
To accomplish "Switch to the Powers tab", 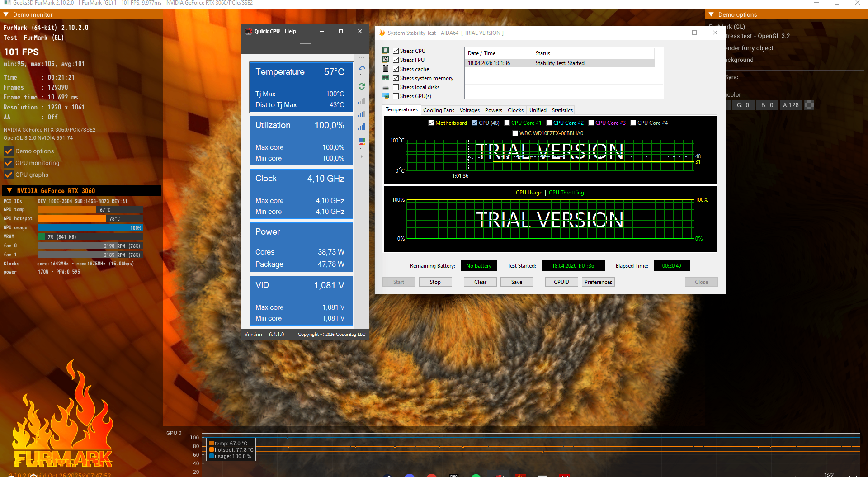I will 494,110.
